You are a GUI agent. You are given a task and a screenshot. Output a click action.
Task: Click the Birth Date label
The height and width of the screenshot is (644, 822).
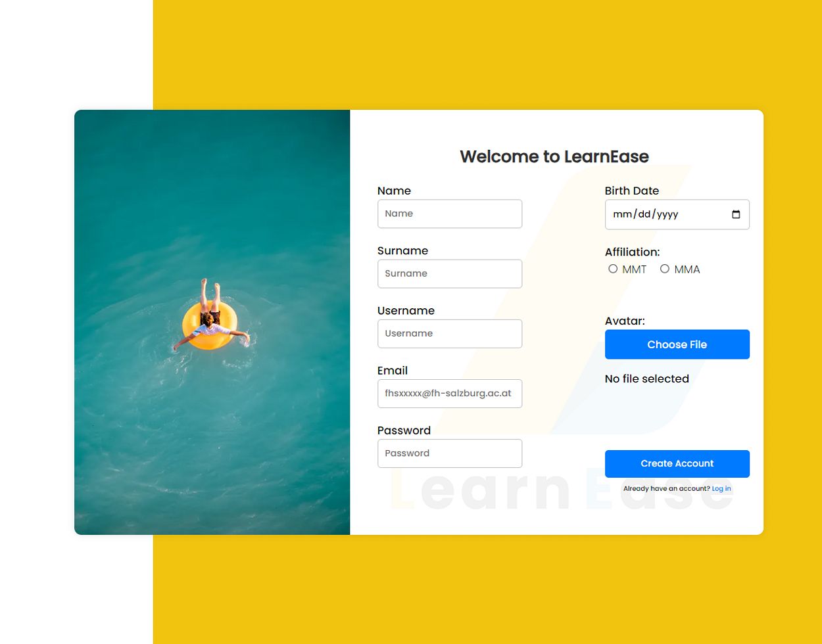click(632, 191)
